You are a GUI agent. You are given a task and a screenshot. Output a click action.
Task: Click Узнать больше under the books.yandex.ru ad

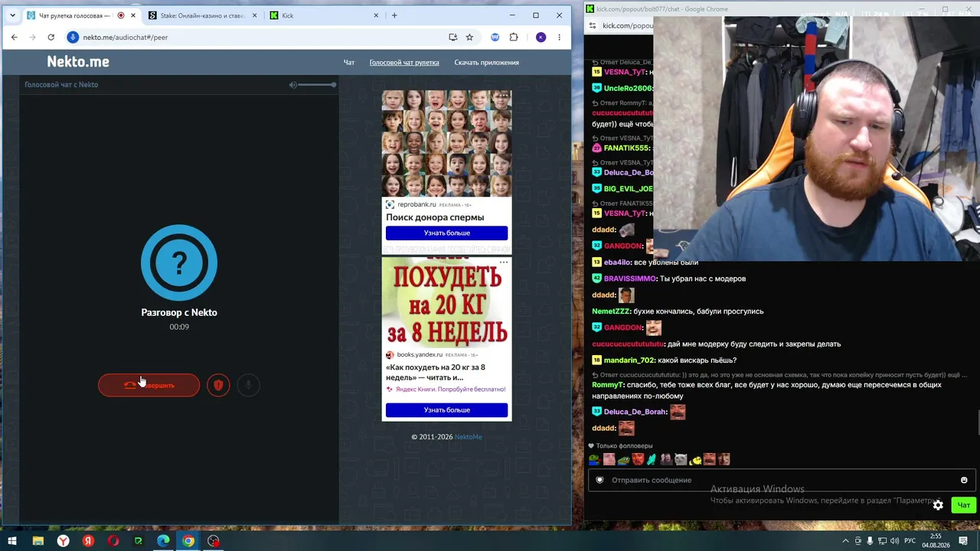pyautogui.click(x=447, y=410)
